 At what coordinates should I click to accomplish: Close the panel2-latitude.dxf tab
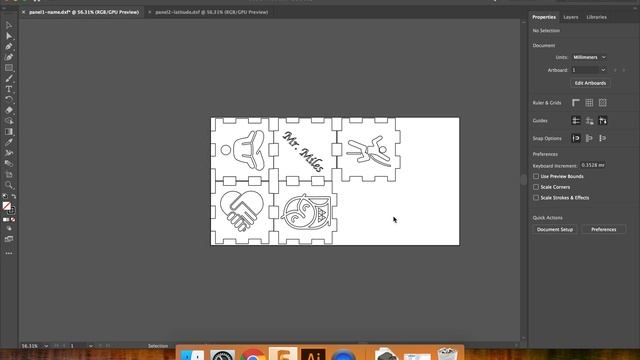(x=150, y=12)
